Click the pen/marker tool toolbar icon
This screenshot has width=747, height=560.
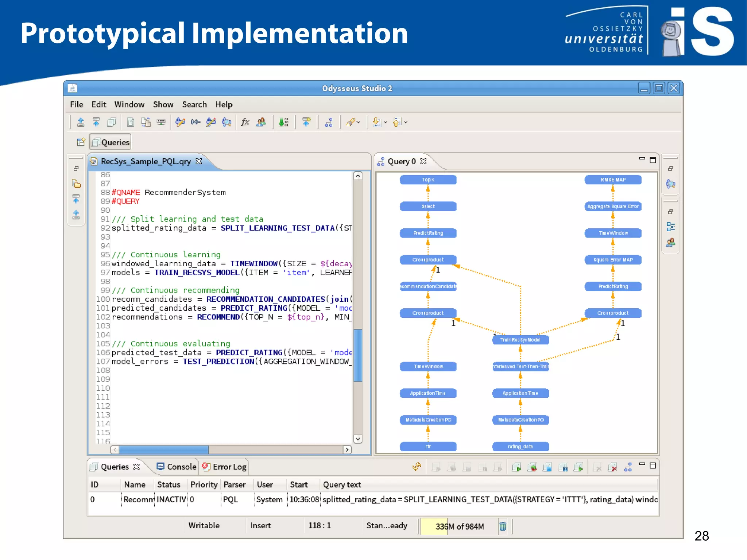350,122
